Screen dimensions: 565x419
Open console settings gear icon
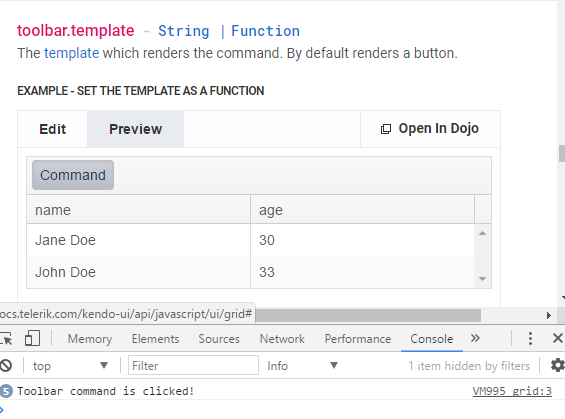(558, 365)
